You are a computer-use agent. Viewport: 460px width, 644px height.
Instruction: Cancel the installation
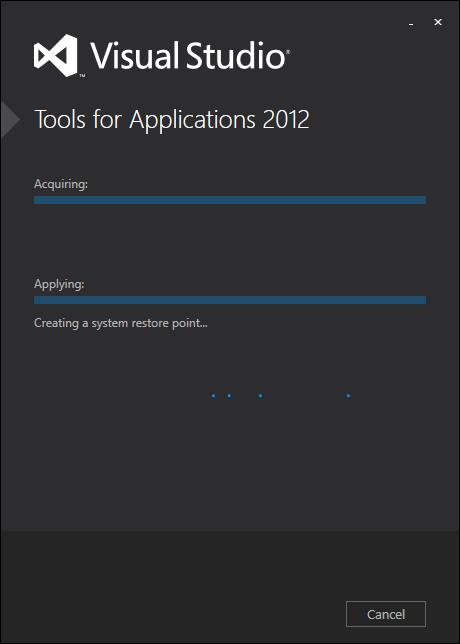tap(386, 614)
